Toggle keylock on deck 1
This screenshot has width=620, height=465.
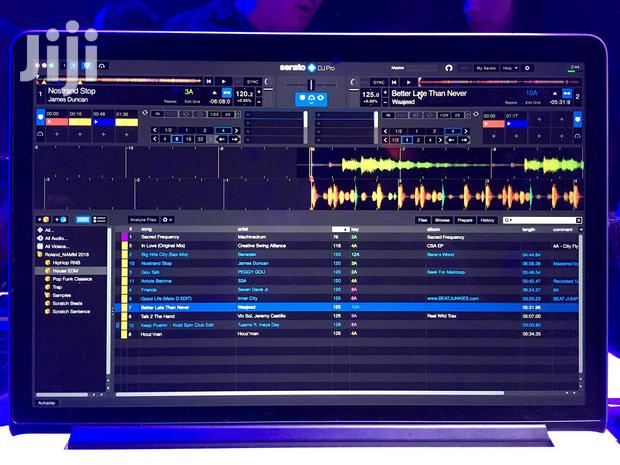227,93
